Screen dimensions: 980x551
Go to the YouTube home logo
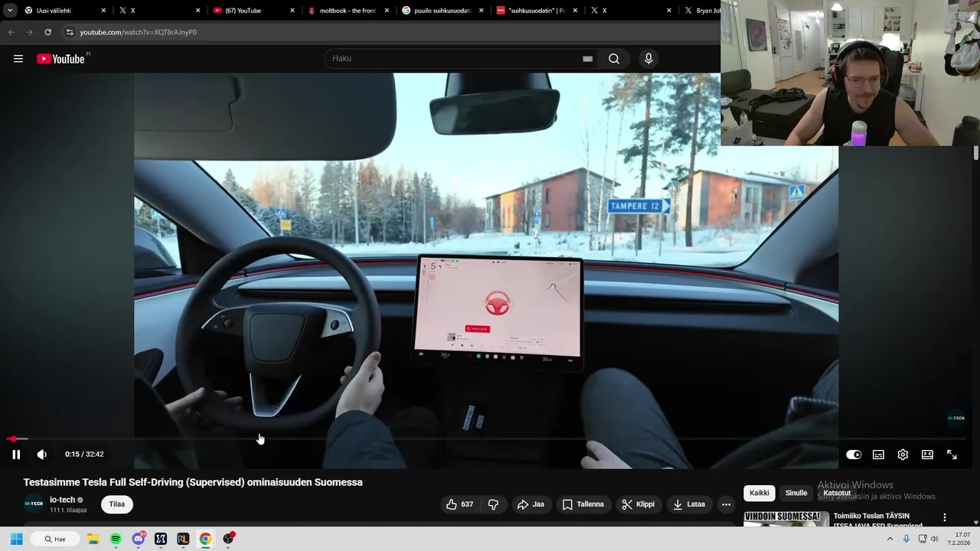point(60,59)
